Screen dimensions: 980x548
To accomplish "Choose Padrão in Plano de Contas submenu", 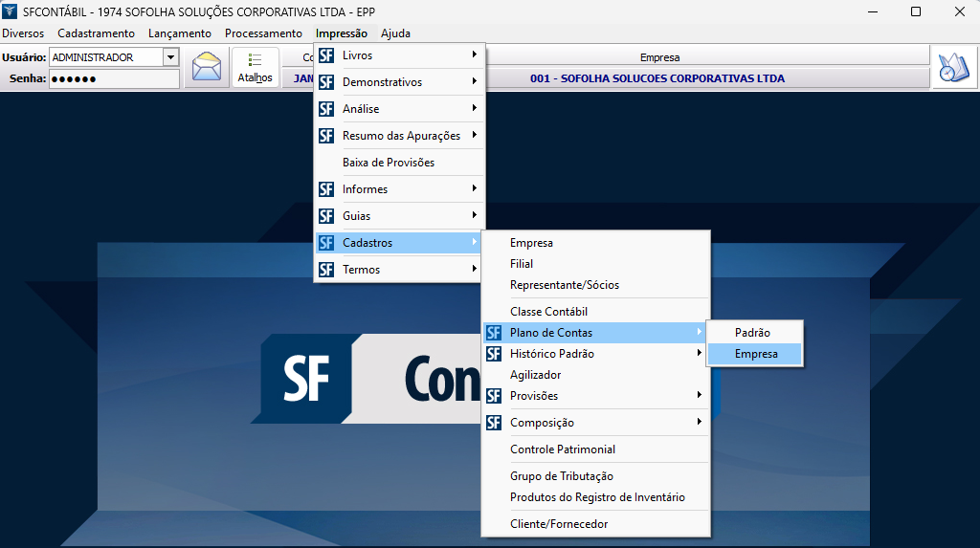I will tap(752, 333).
